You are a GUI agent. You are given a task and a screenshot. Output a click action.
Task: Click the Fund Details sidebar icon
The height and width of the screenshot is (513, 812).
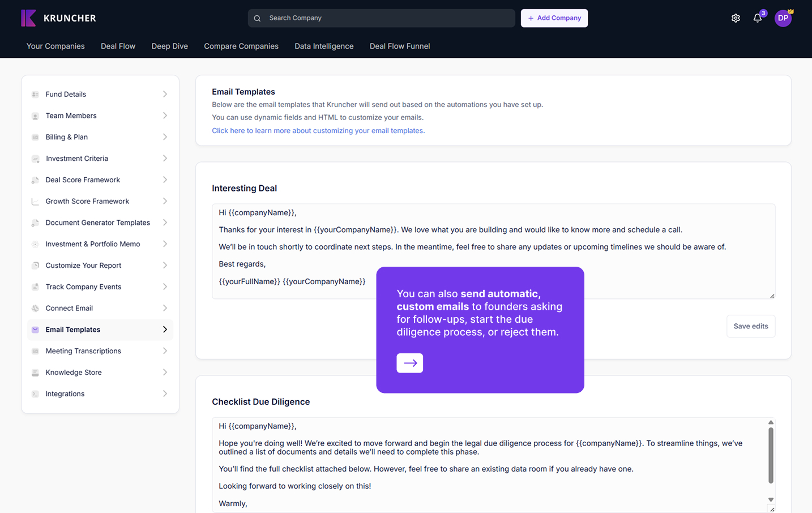35,95
